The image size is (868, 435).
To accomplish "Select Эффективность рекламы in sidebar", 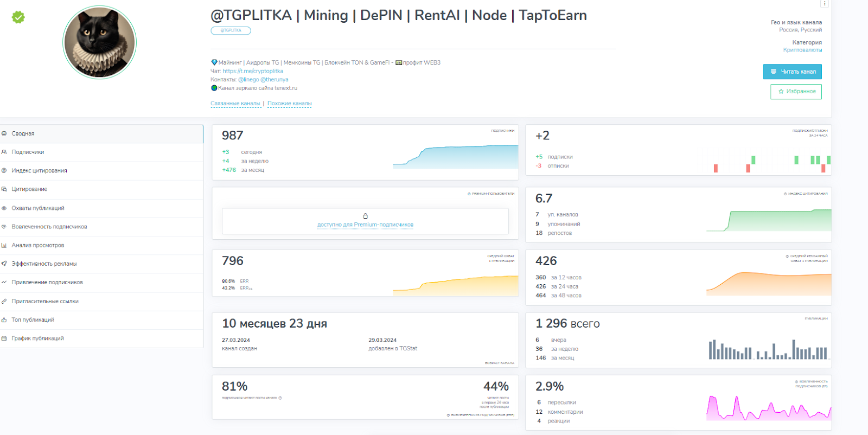I will 44,264.
